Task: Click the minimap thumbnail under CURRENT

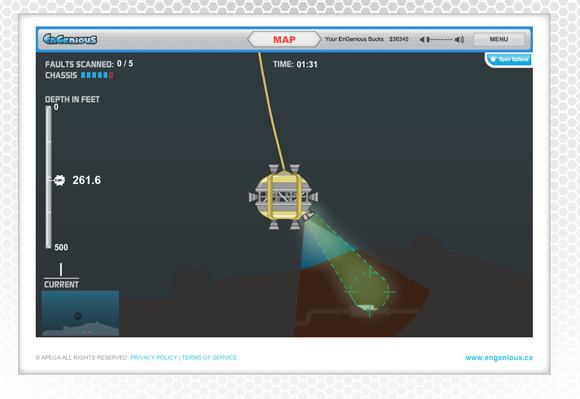Action: pyautogui.click(x=80, y=313)
